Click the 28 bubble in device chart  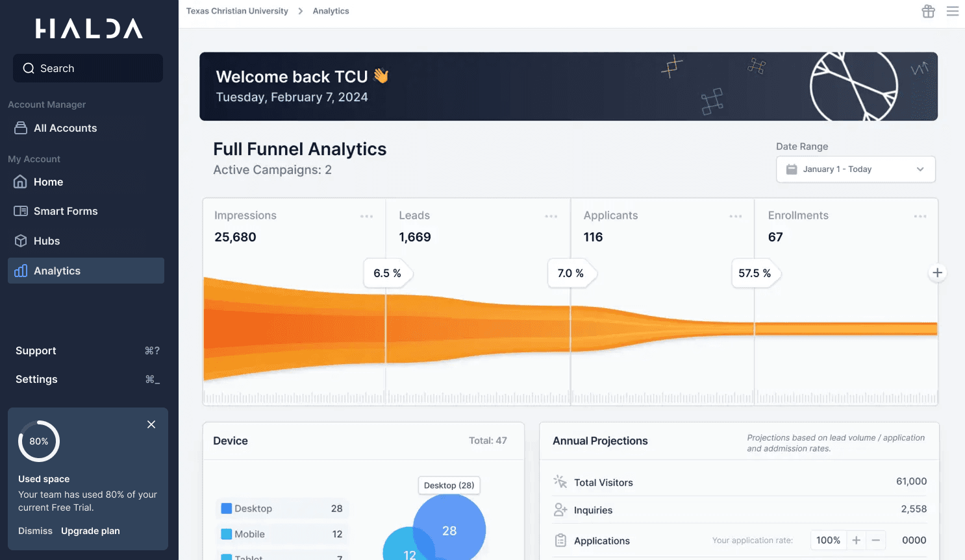pos(449,530)
